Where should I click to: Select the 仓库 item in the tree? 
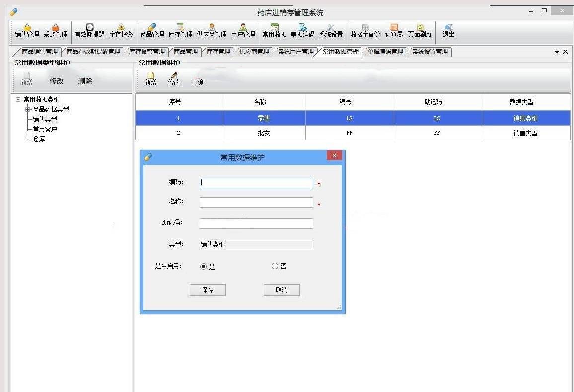39,139
